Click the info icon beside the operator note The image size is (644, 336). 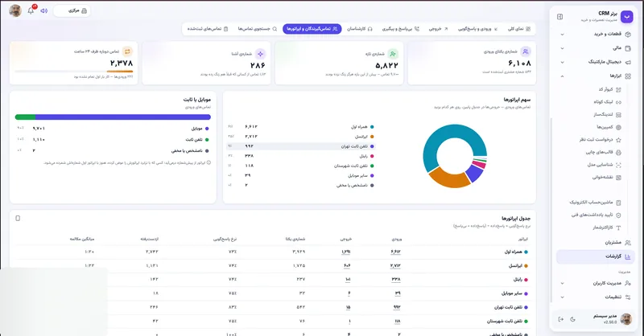point(208,163)
